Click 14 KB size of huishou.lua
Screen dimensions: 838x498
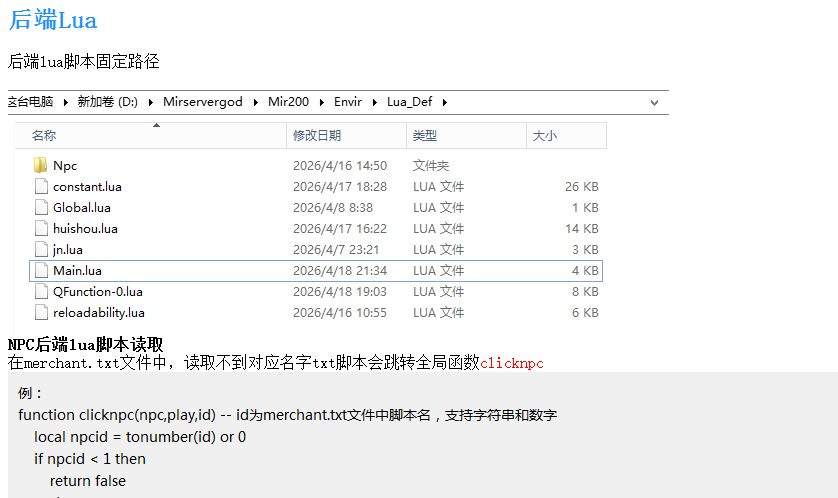click(x=581, y=229)
